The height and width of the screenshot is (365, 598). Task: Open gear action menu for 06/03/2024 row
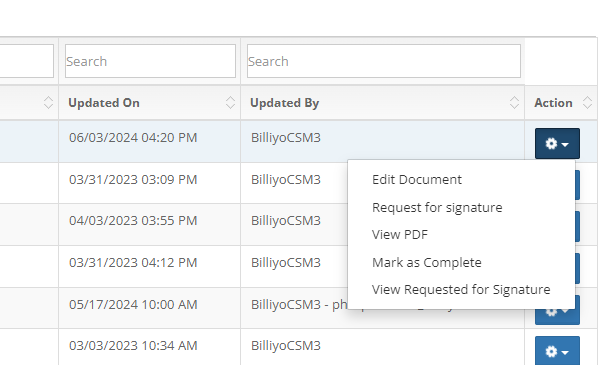coord(557,143)
